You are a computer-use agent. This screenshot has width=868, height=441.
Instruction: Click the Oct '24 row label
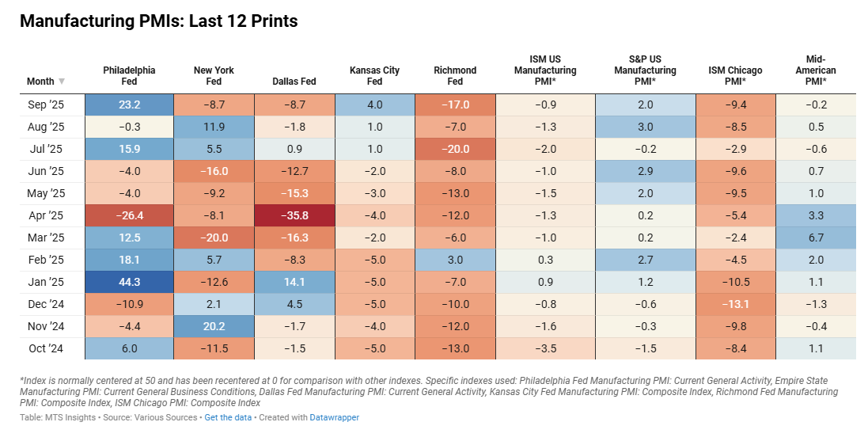[47, 348]
